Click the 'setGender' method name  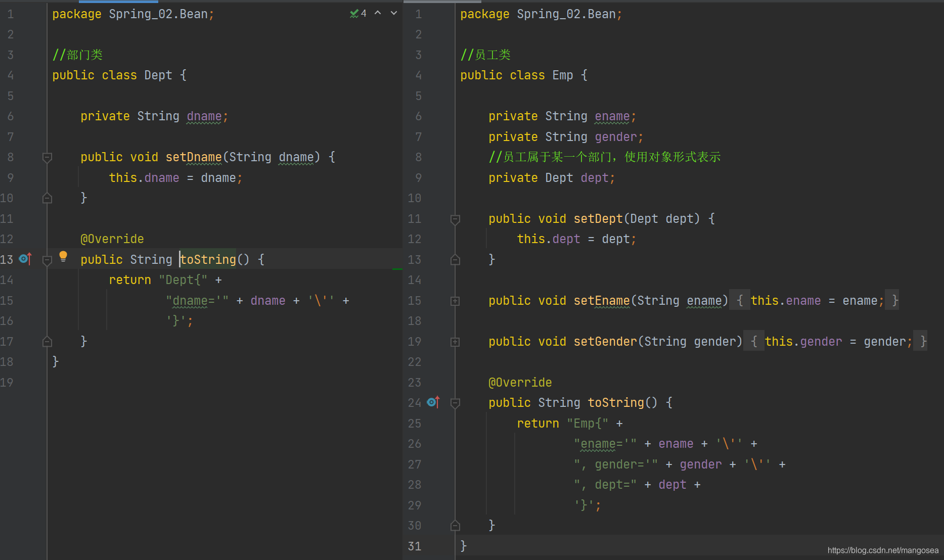[605, 342]
